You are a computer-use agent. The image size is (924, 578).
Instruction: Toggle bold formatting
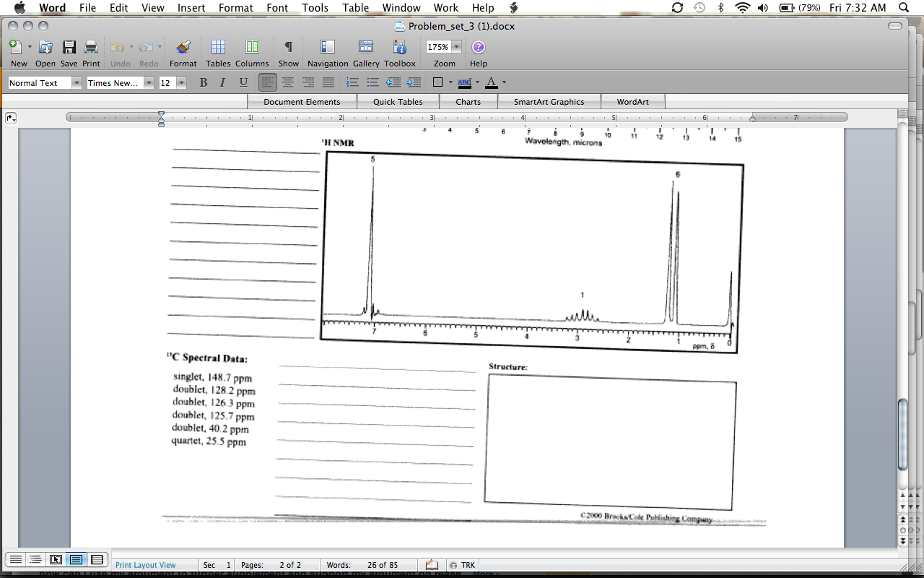coord(204,82)
